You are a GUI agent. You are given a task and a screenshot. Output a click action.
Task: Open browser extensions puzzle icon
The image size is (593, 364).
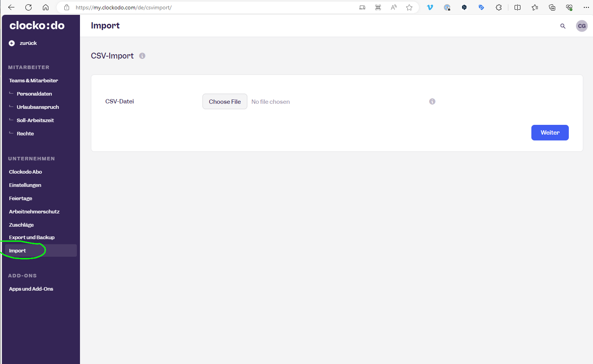pyautogui.click(x=499, y=7)
